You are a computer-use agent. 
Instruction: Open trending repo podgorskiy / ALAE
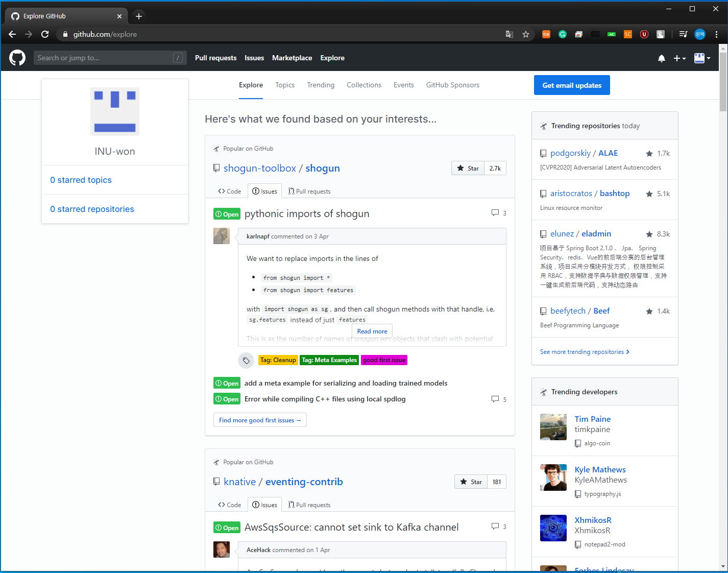(584, 153)
